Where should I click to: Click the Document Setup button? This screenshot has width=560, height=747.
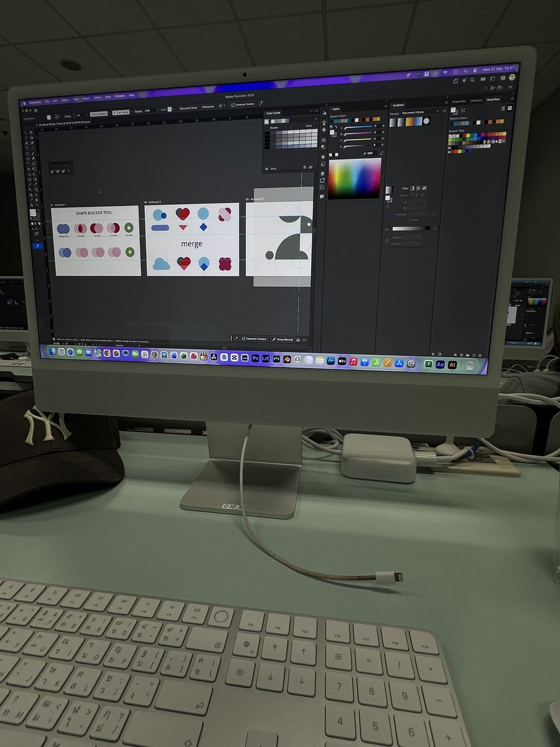click(x=188, y=108)
